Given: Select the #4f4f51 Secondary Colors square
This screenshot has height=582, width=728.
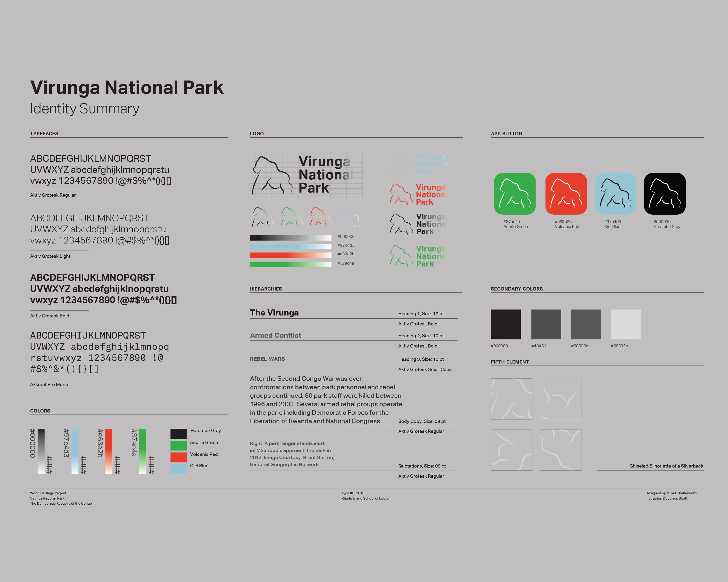Looking at the screenshot, I should pos(546,324).
